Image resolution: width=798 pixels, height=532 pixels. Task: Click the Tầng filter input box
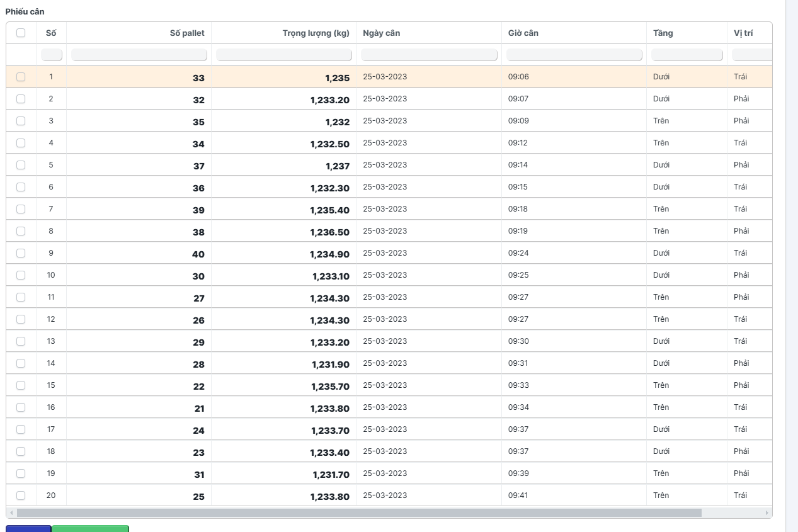point(687,55)
